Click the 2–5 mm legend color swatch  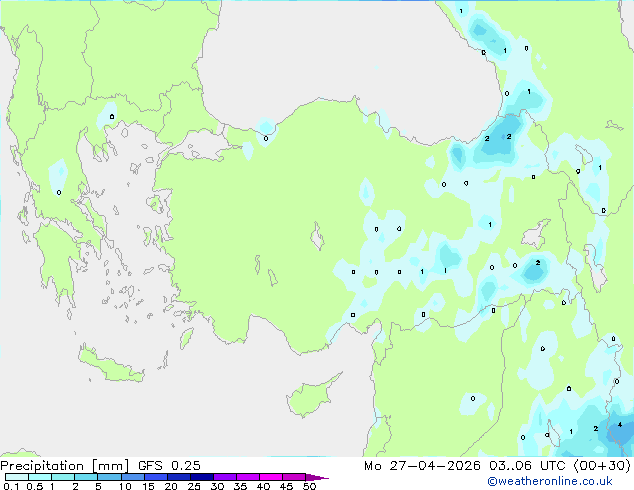pos(86,477)
